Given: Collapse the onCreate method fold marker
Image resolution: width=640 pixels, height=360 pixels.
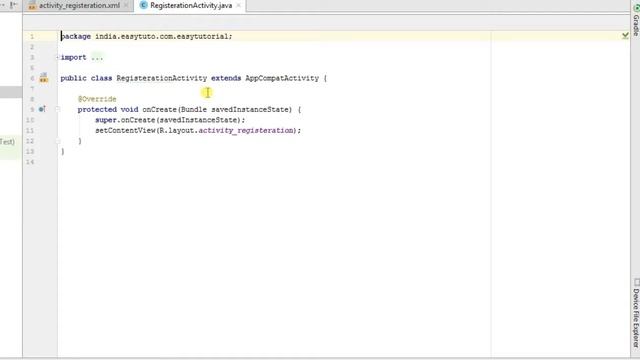Looking at the screenshot, I should [58, 109].
